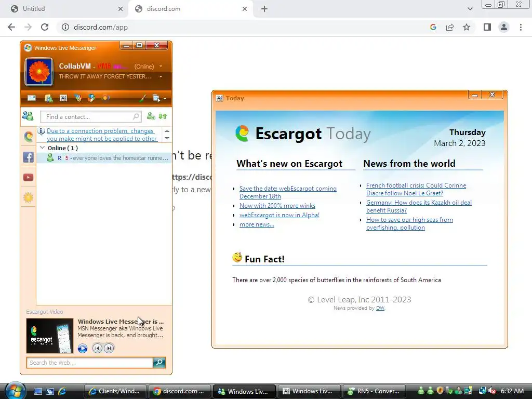Toggle the browser side panel icon
This screenshot has width=532, height=399.
click(x=487, y=27)
